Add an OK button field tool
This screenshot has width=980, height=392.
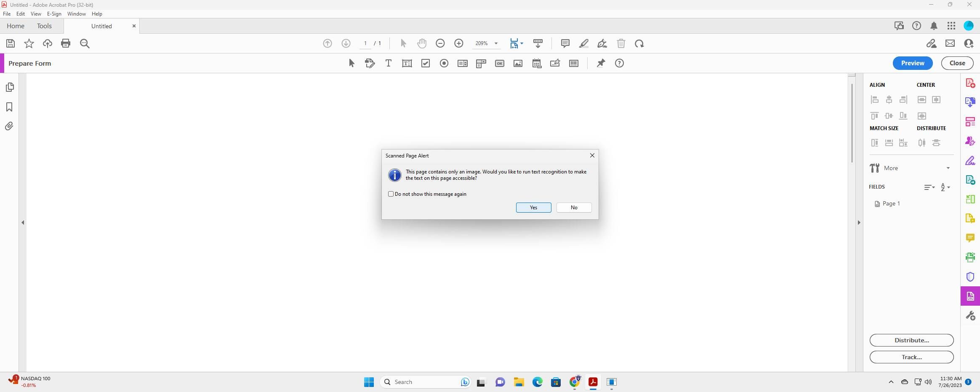499,63
